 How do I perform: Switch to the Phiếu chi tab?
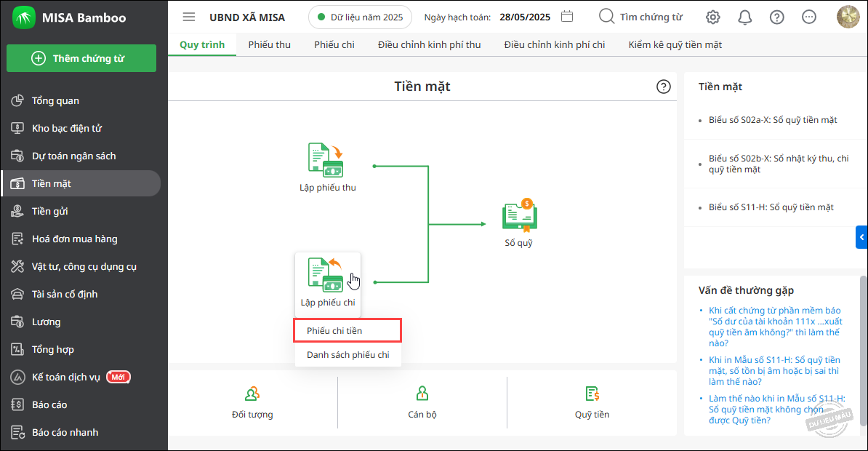(x=334, y=45)
